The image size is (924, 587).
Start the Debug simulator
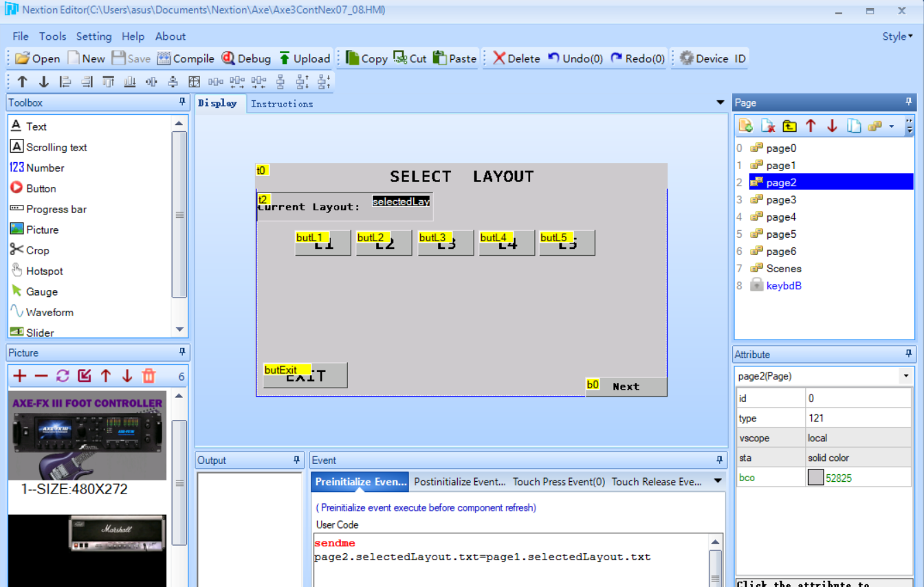click(246, 58)
